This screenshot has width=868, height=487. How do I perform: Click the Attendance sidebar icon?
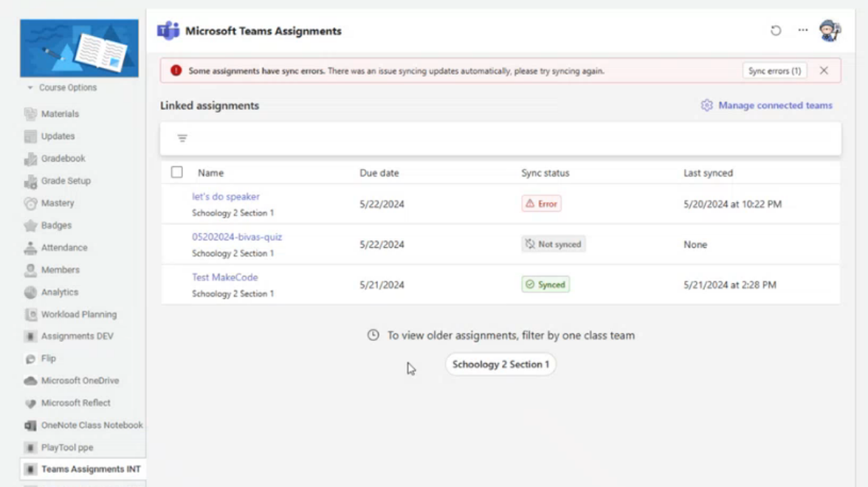(30, 248)
